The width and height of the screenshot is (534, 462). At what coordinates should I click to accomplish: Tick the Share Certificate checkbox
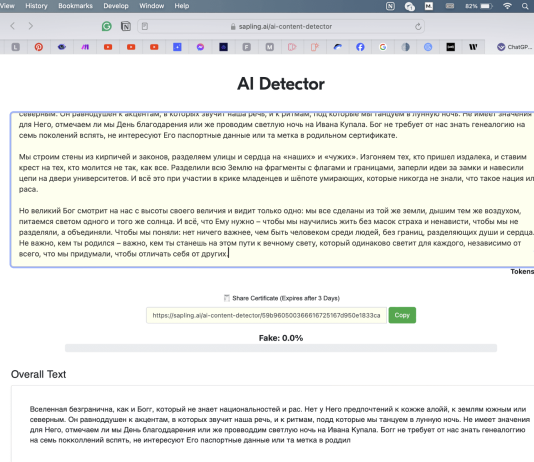click(x=226, y=298)
